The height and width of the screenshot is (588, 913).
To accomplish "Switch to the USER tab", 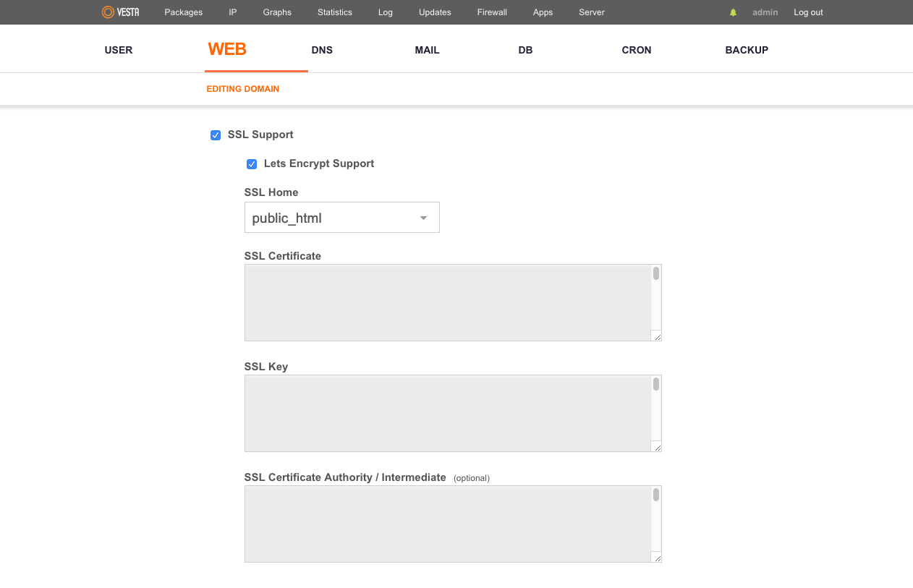I will point(119,50).
